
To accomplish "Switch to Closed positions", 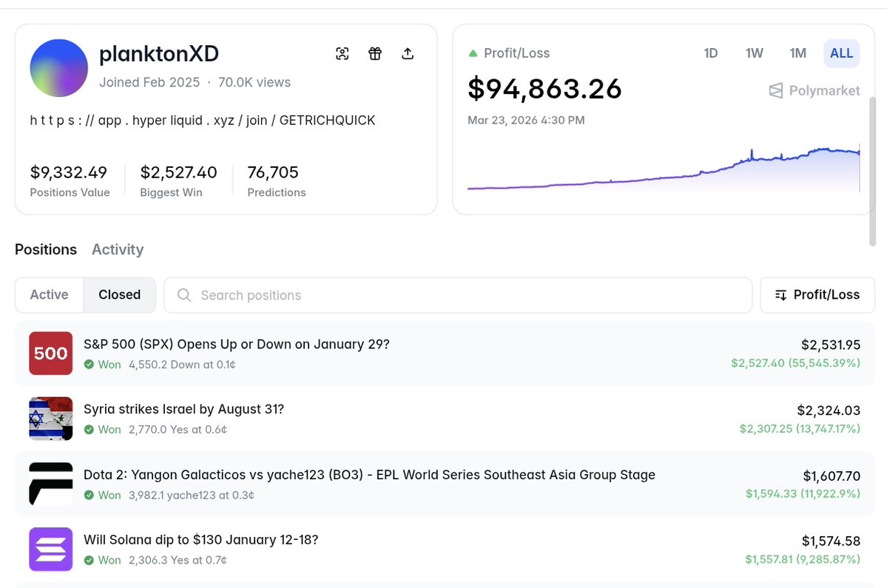I will tap(119, 295).
